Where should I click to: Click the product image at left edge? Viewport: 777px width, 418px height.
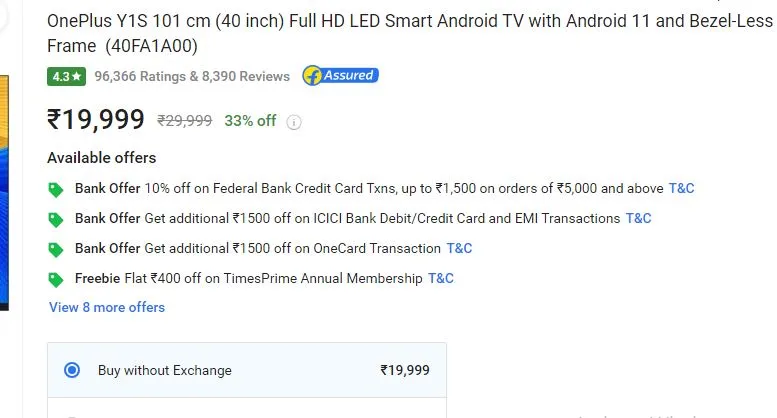click(4, 193)
